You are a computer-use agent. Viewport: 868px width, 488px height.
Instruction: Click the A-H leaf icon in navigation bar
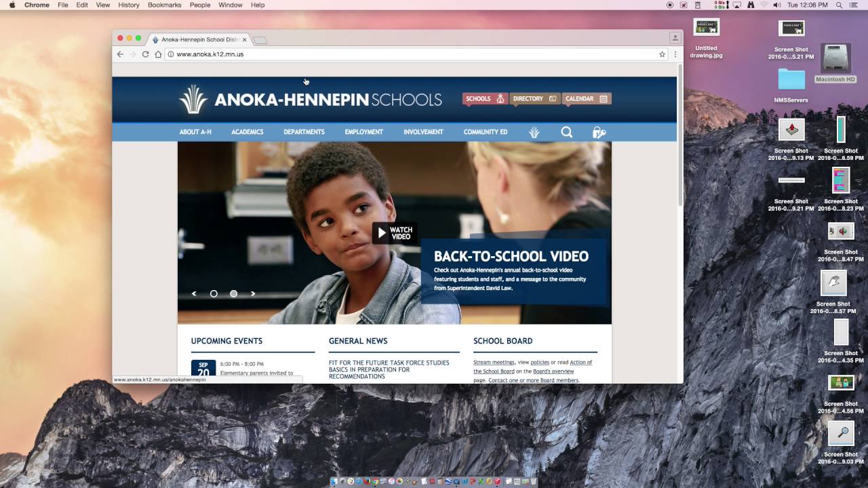point(534,132)
